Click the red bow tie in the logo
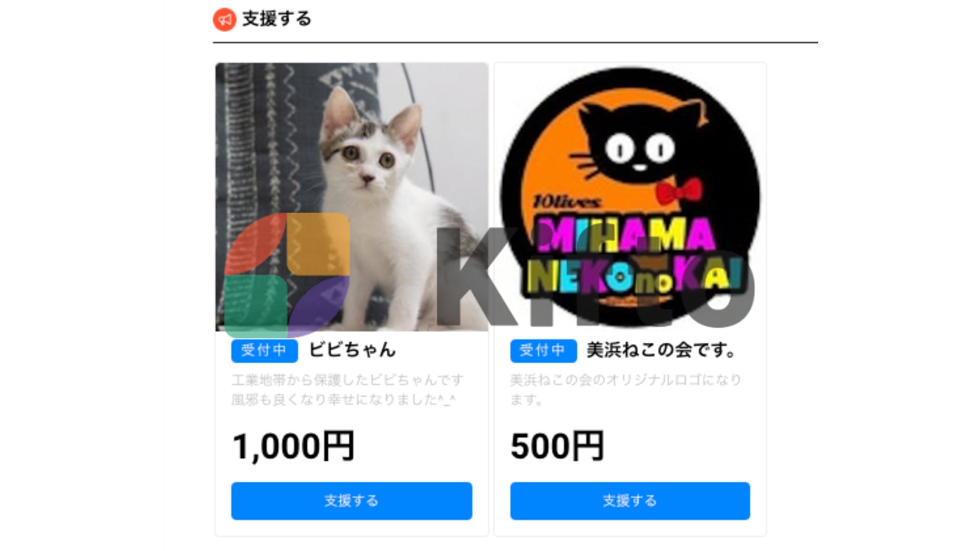980x551 pixels. click(x=679, y=191)
